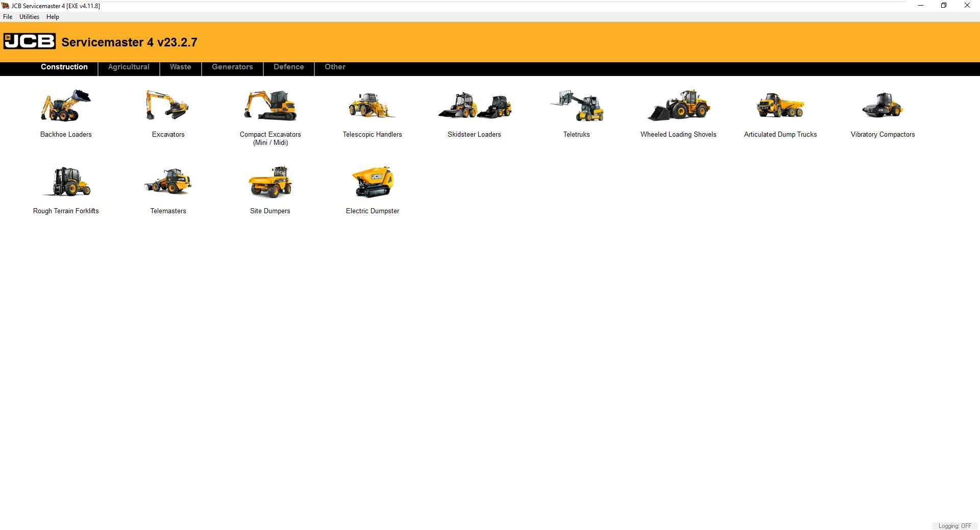
Task: Click the Electric Dumpster label
Action: 373,211
